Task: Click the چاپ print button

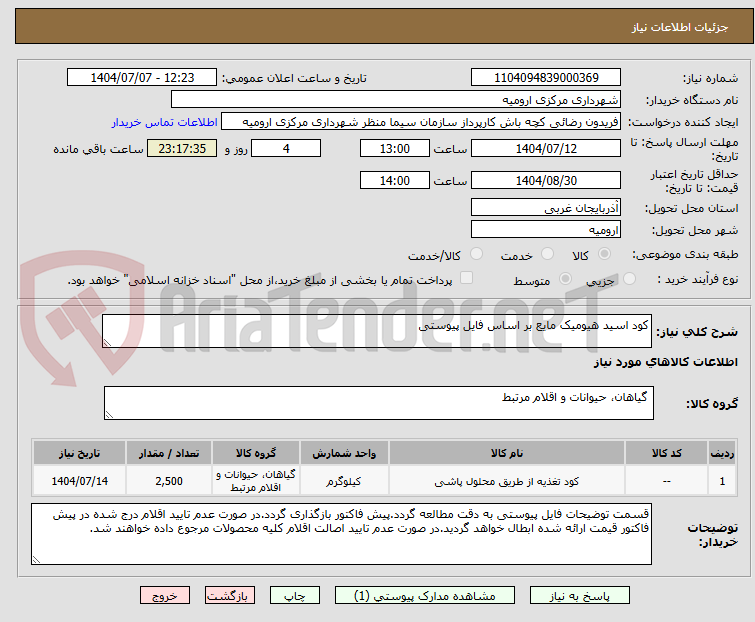Action: [x=295, y=595]
